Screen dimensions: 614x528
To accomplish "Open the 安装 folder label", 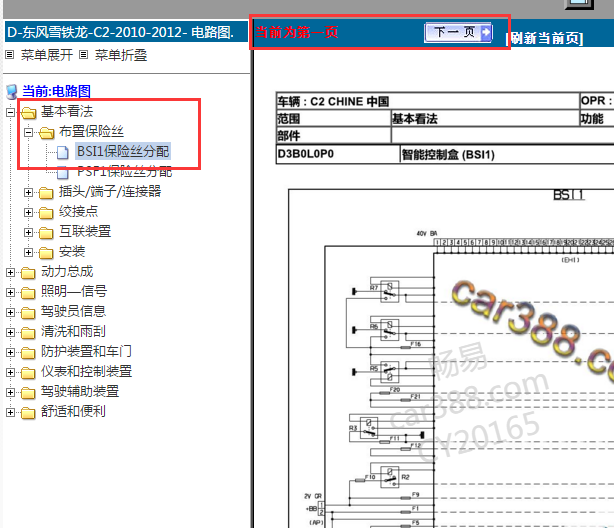I will point(72,251).
